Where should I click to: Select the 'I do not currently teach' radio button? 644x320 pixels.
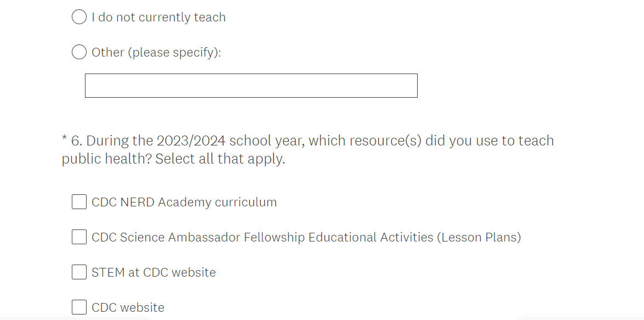point(79,18)
